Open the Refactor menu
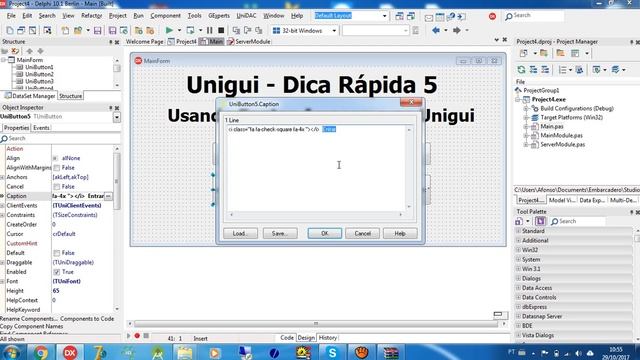The image size is (640, 360). pos(91,16)
